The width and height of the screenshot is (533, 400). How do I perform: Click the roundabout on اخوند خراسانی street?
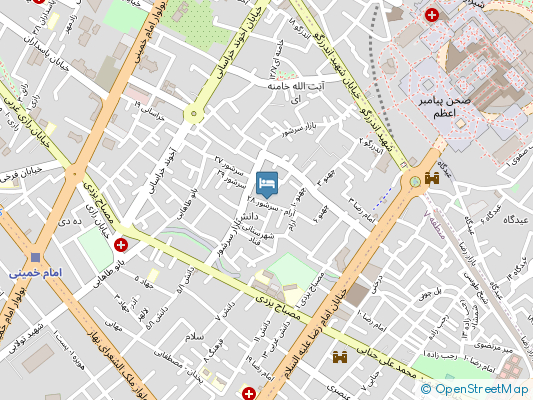point(194,114)
